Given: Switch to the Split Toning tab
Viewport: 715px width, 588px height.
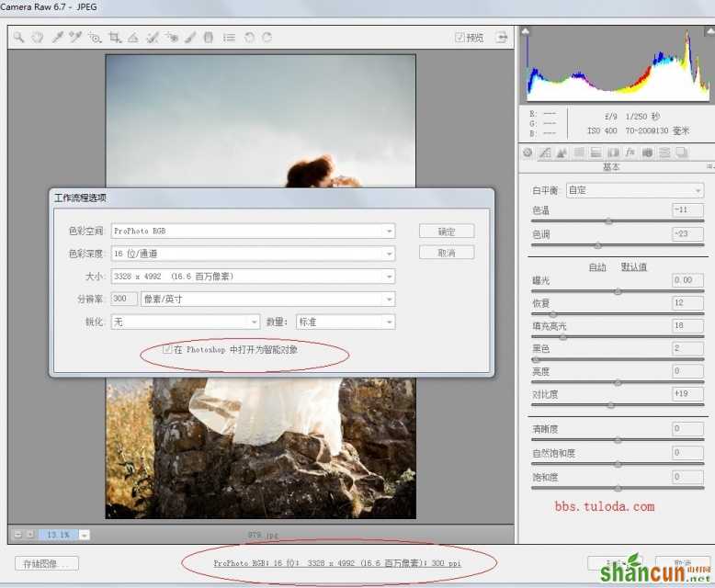Looking at the screenshot, I should point(596,153).
